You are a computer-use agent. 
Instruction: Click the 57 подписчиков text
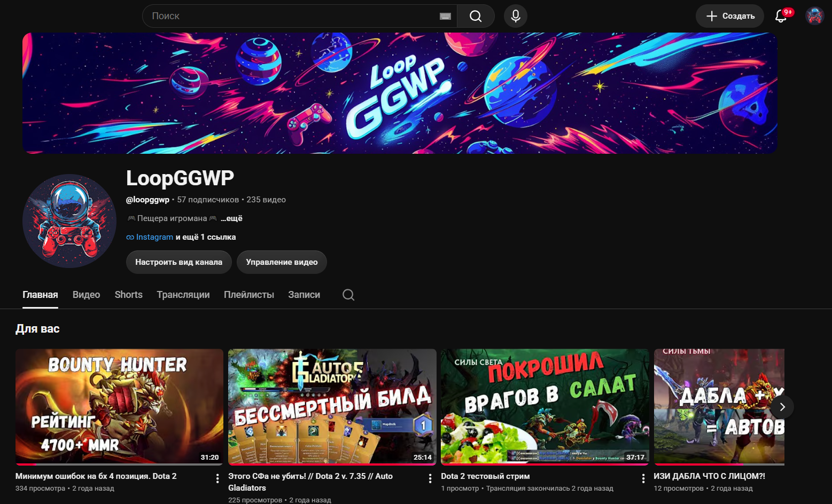pyautogui.click(x=208, y=200)
